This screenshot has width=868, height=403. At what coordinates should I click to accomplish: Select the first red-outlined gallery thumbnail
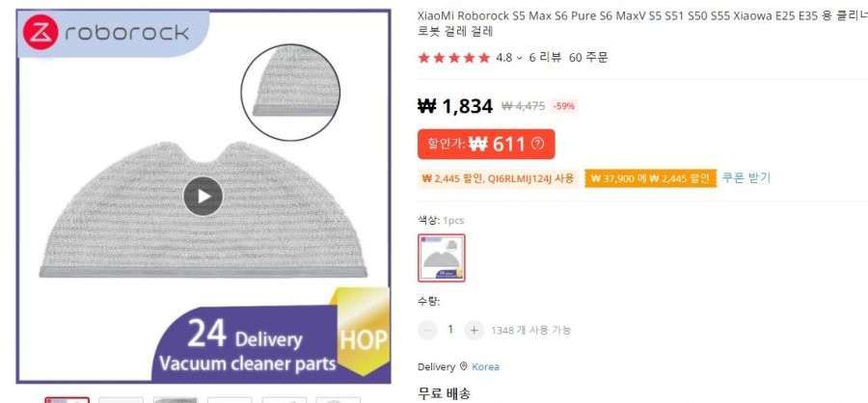67,400
